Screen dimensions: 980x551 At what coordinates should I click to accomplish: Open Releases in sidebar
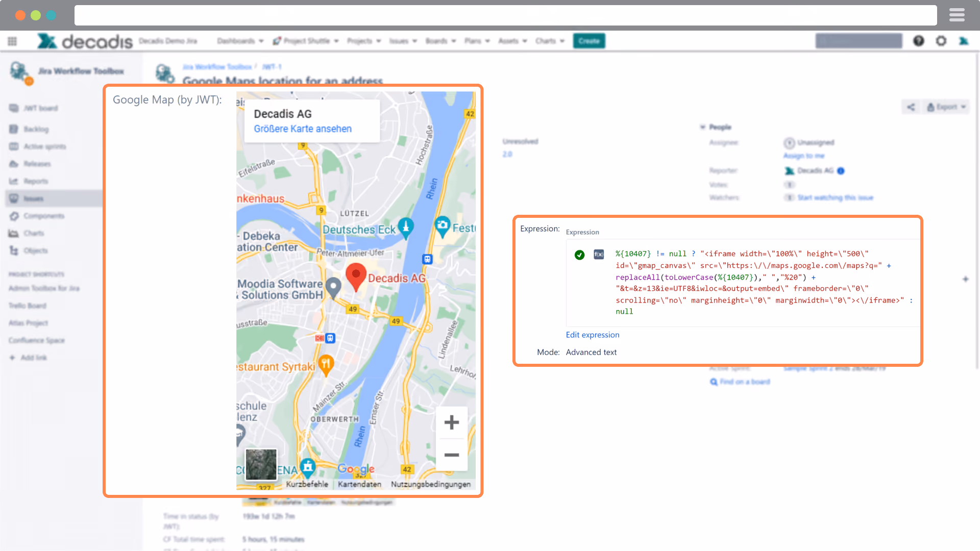30,164
